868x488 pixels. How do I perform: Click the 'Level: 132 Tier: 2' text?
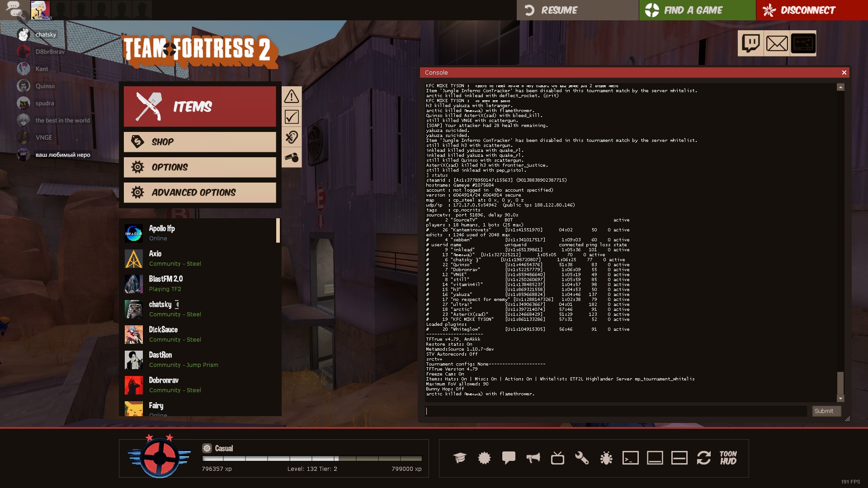point(312,469)
